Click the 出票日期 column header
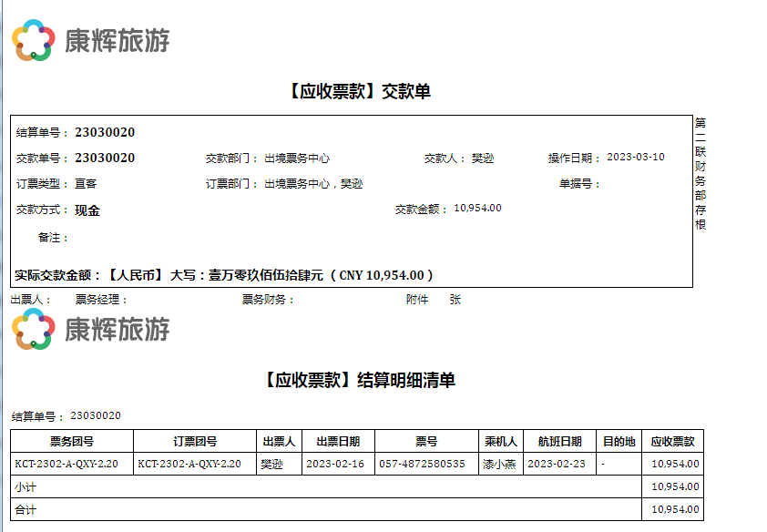Screen dimensions: 767x532 tap(337, 441)
